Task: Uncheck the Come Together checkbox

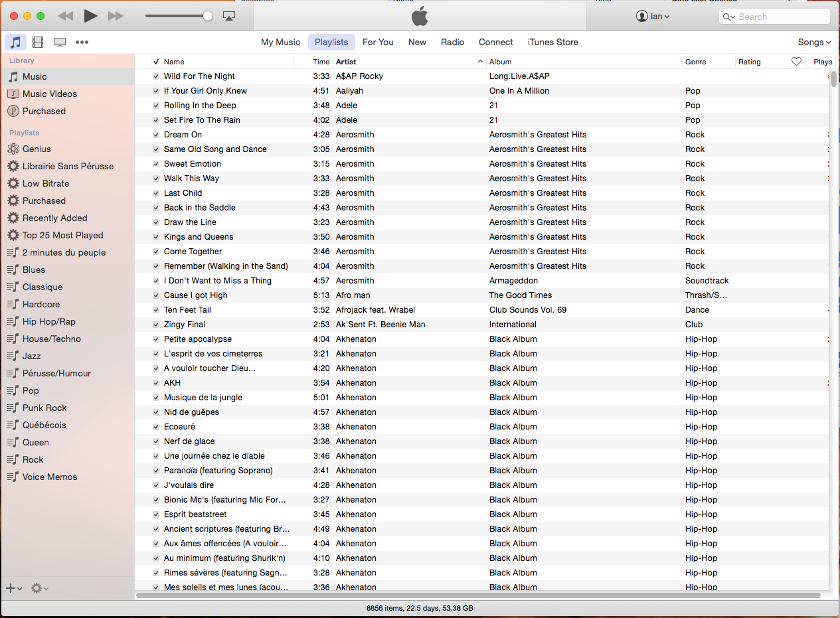Action: (x=156, y=252)
